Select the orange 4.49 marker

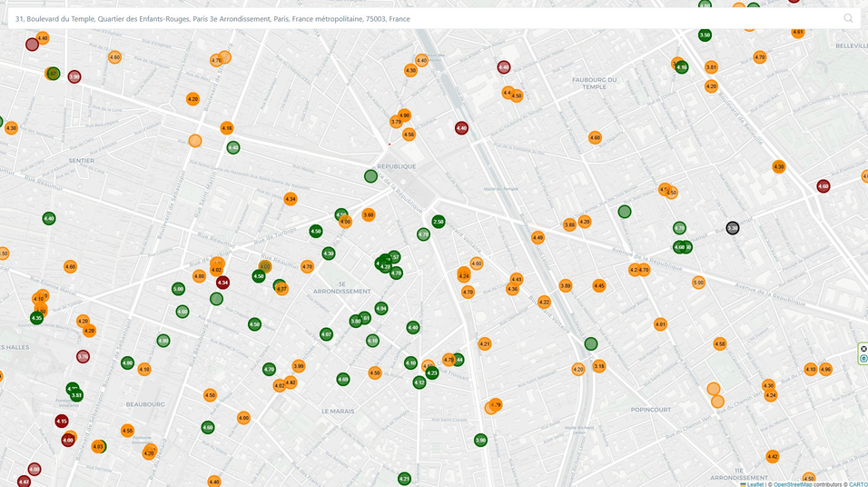point(538,238)
